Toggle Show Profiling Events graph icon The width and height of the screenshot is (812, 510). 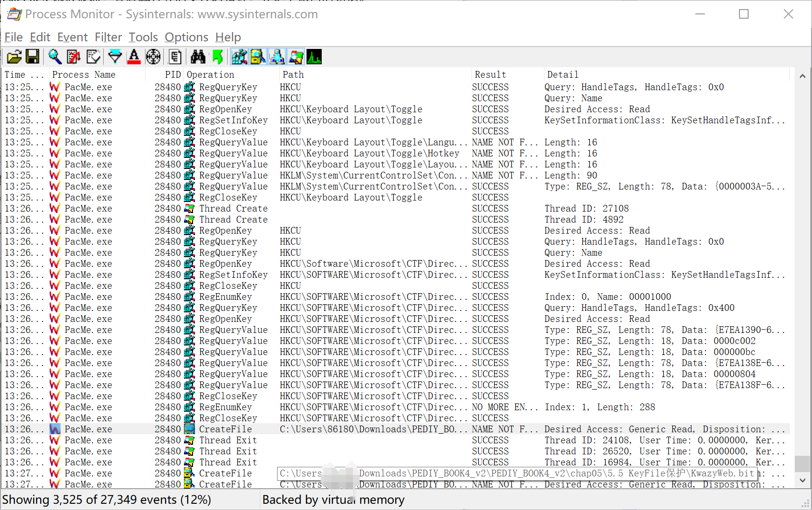(314, 57)
